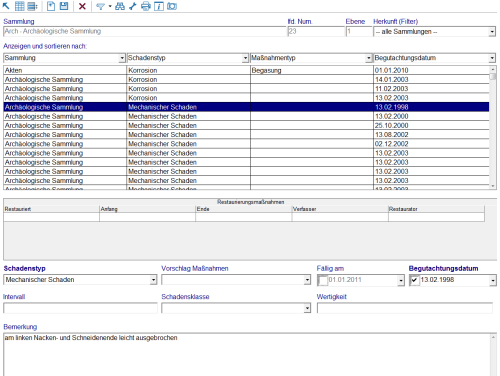Click inside the Bemerkung text area
Image resolution: width=500 pixels, height=376 pixels.
click(247, 355)
